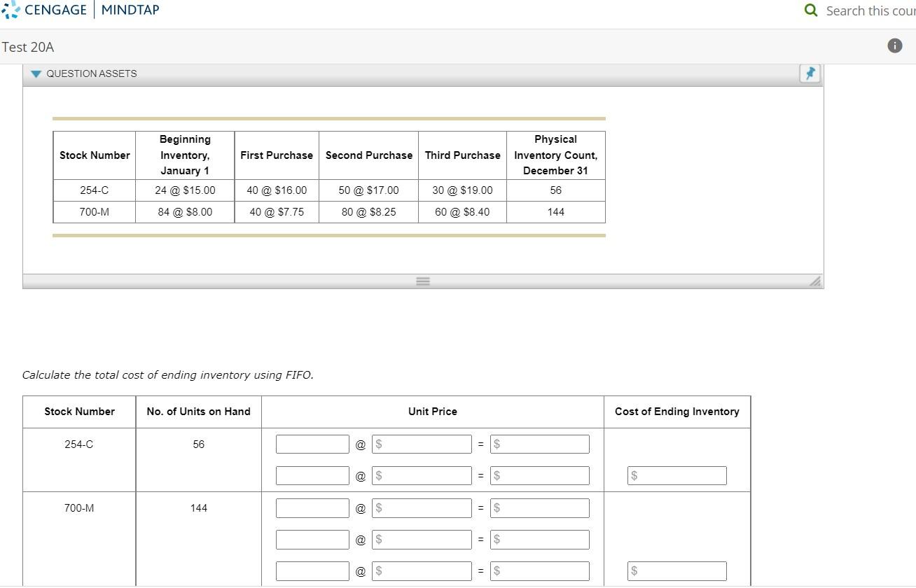
Task: Click second unit price field for 700-M
Action: coord(422,539)
